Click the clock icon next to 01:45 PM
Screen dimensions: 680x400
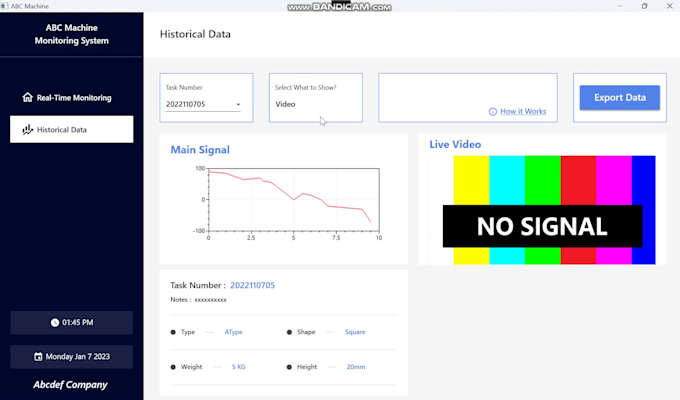[x=55, y=322]
